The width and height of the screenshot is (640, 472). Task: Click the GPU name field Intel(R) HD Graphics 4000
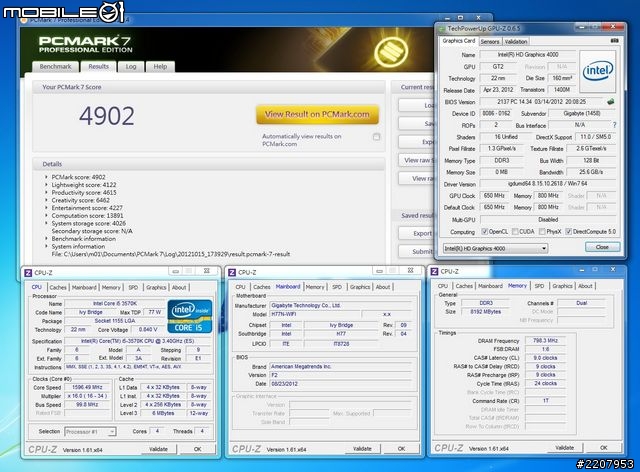tap(527, 55)
